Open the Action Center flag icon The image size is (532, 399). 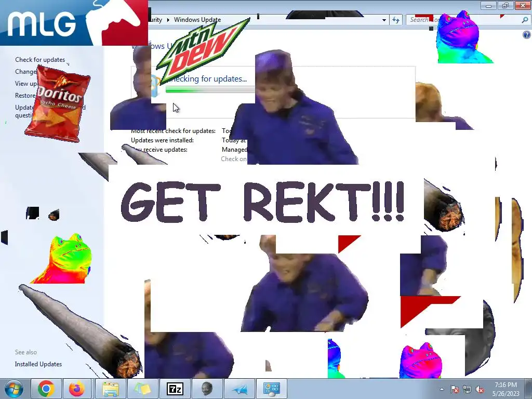pos(455,389)
